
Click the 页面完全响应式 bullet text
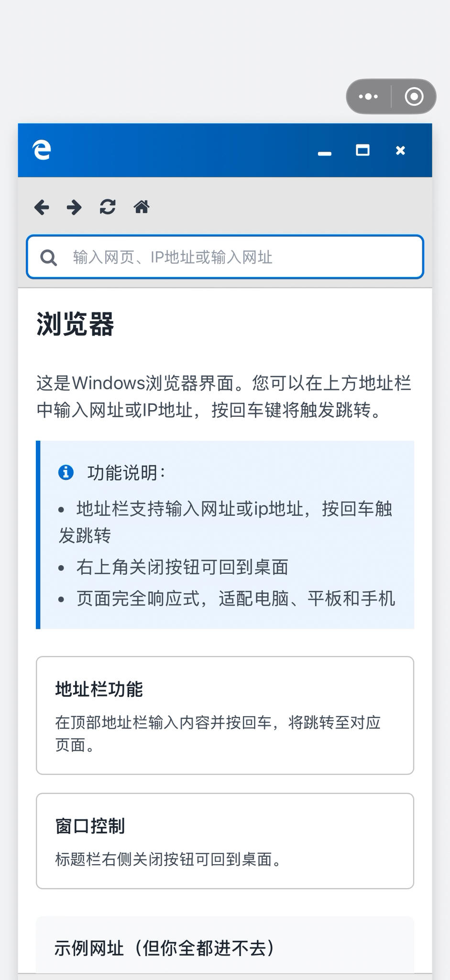235,599
